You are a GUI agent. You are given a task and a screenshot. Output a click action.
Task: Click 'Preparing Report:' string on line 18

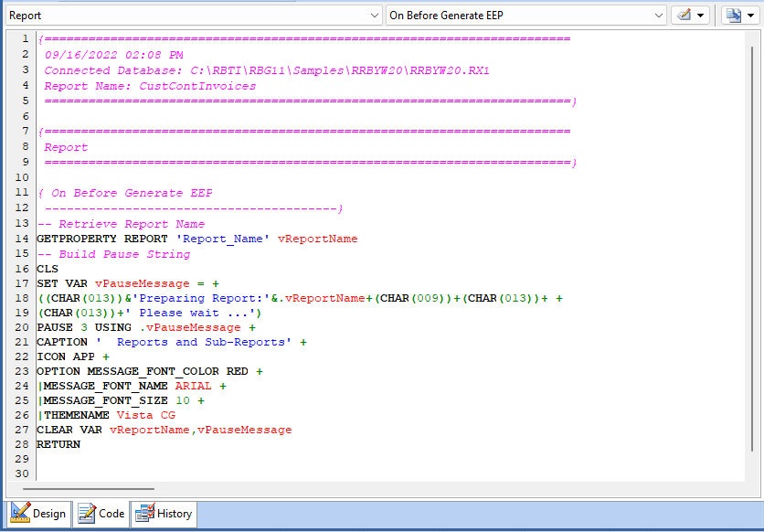pyautogui.click(x=201, y=298)
